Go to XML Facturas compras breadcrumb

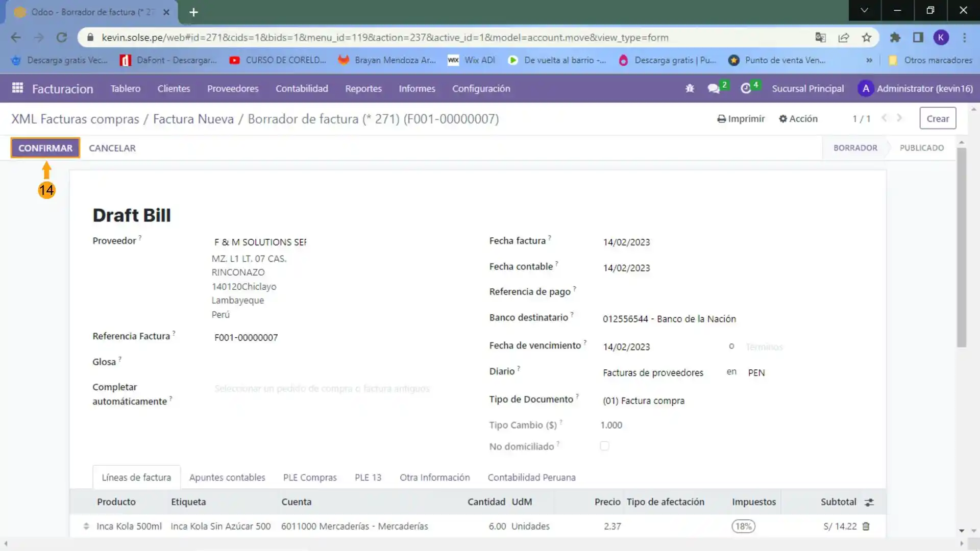tap(75, 119)
